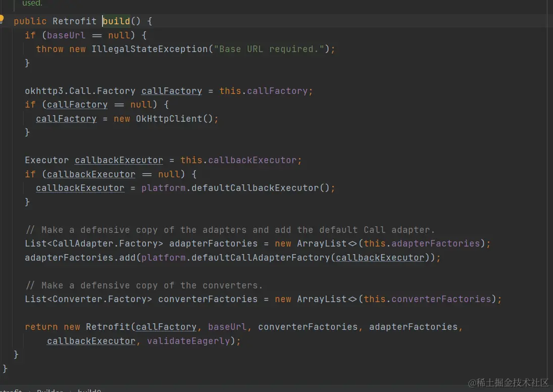Screen dimensions: 553x392
Task: Click the 'throw' keyword
Action: pyautogui.click(x=49, y=49)
